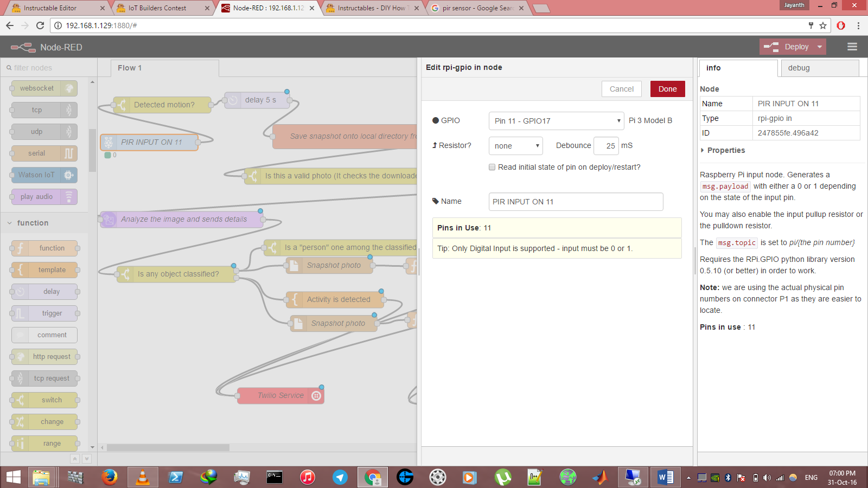The width and height of the screenshot is (868, 488).
Task: Click the PIR INPUT ON 11 flow node
Action: click(x=149, y=142)
